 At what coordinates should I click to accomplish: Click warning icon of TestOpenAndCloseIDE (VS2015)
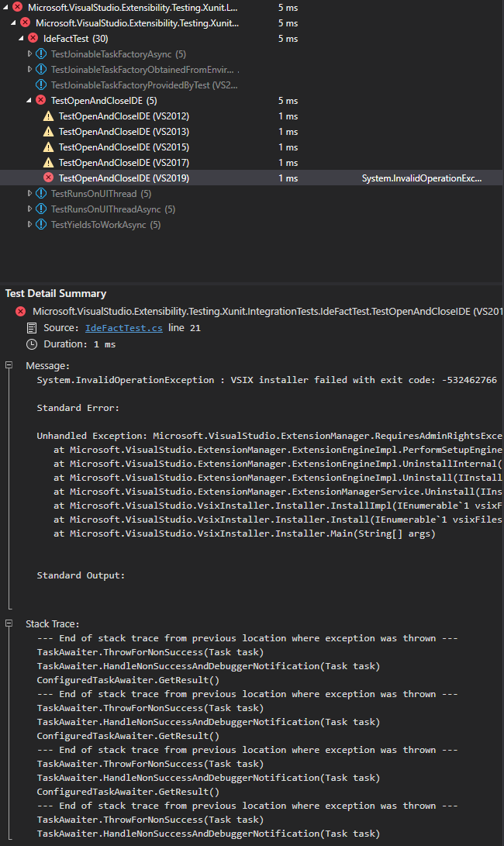click(49, 147)
